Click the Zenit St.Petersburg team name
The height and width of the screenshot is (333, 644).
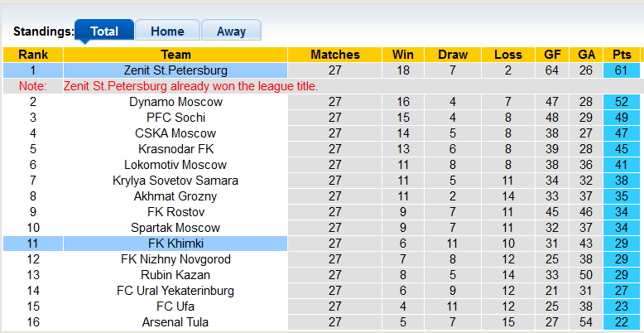(x=175, y=70)
